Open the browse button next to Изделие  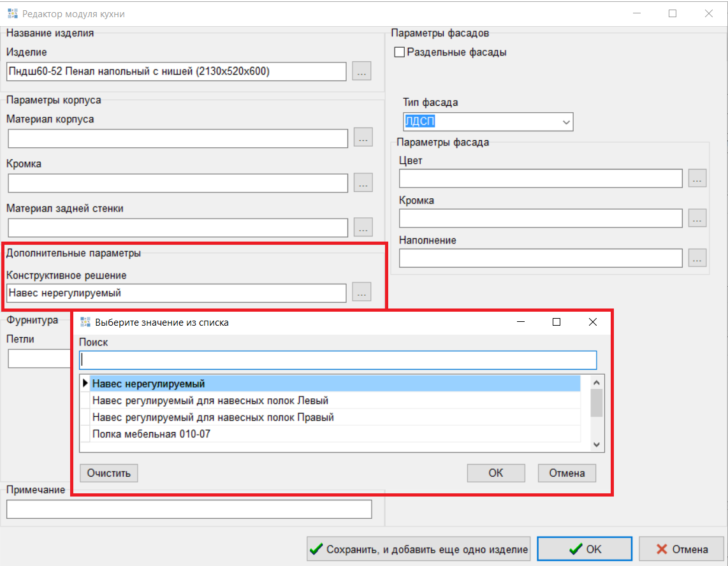[x=361, y=71]
